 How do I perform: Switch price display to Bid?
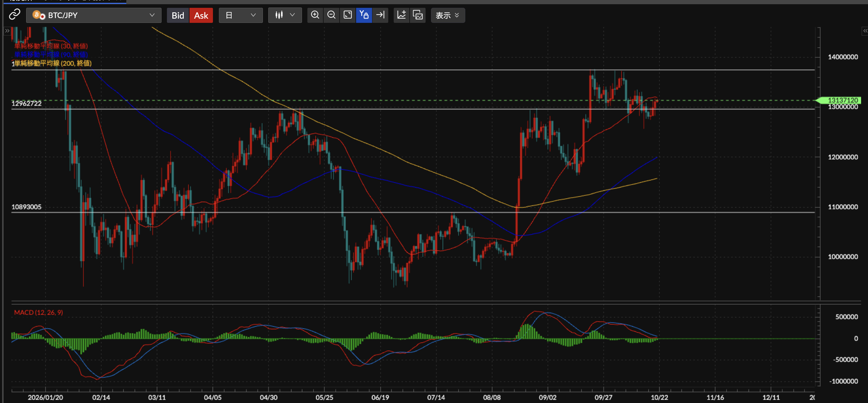point(178,15)
